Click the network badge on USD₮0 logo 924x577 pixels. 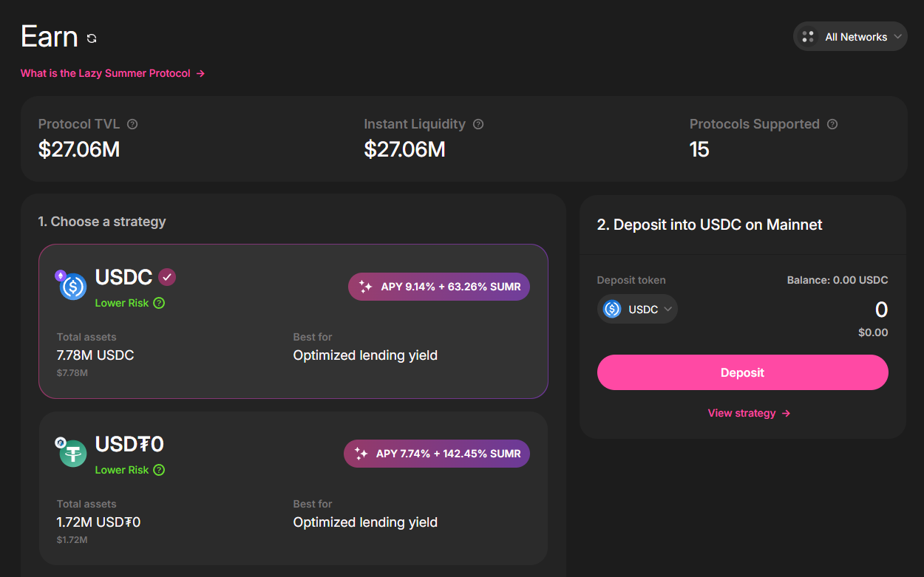(x=61, y=443)
